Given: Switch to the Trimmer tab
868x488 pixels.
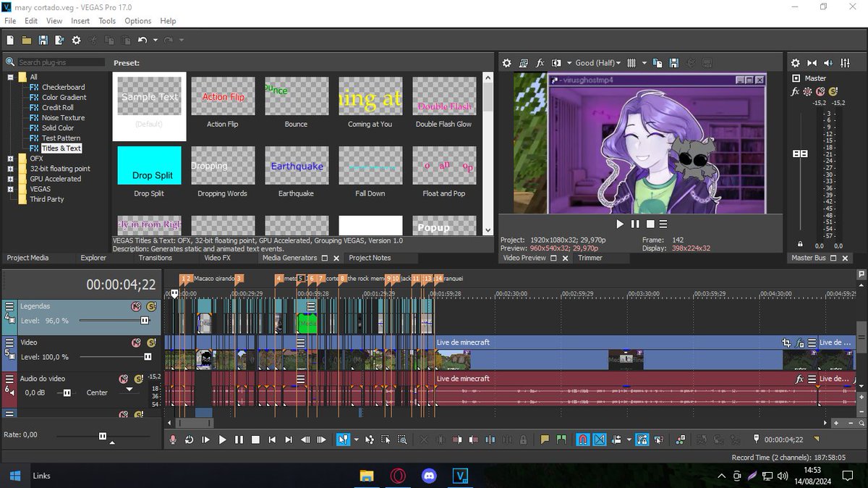Looking at the screenshot, I should (590, 258).
